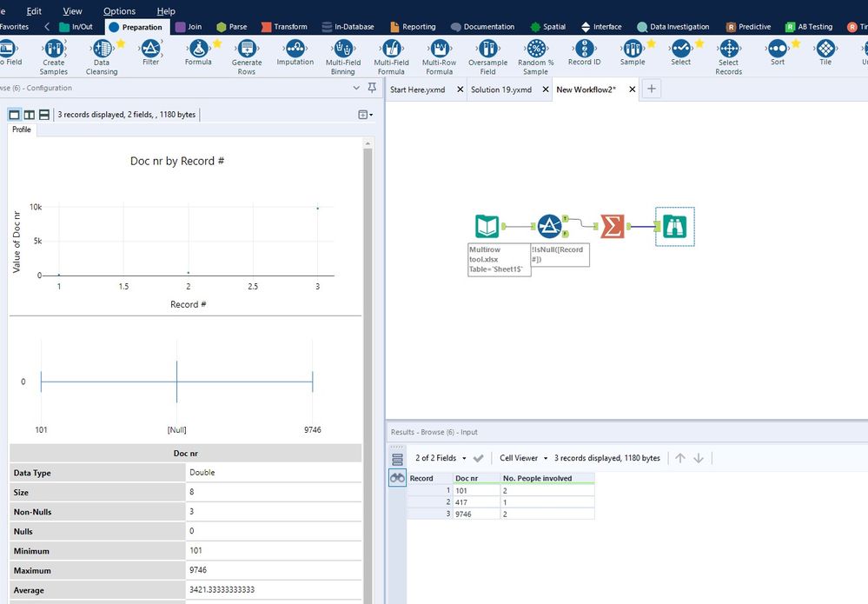Go to previous record with up arrow
This screenshot has height=604, width=868.
680,458
